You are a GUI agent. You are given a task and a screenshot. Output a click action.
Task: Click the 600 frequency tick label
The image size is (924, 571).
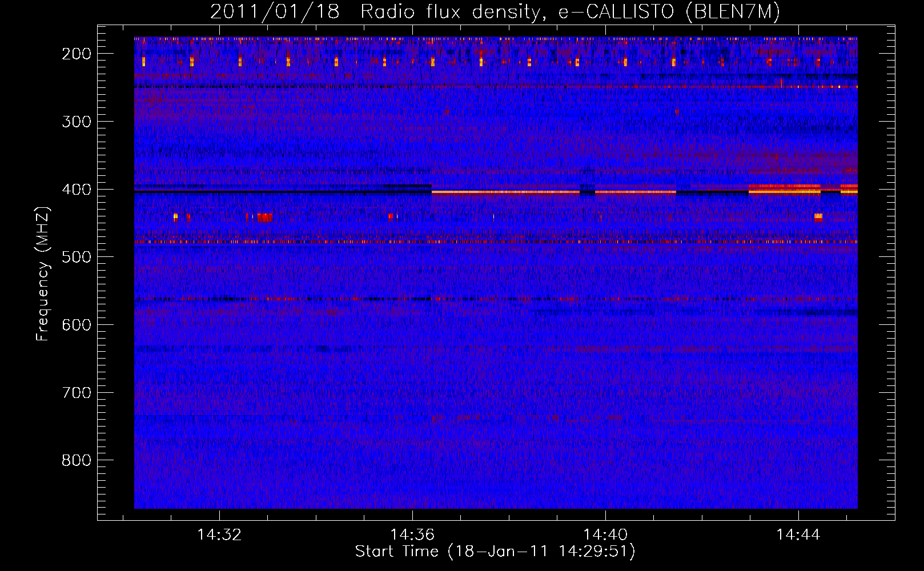click(76, 325)
